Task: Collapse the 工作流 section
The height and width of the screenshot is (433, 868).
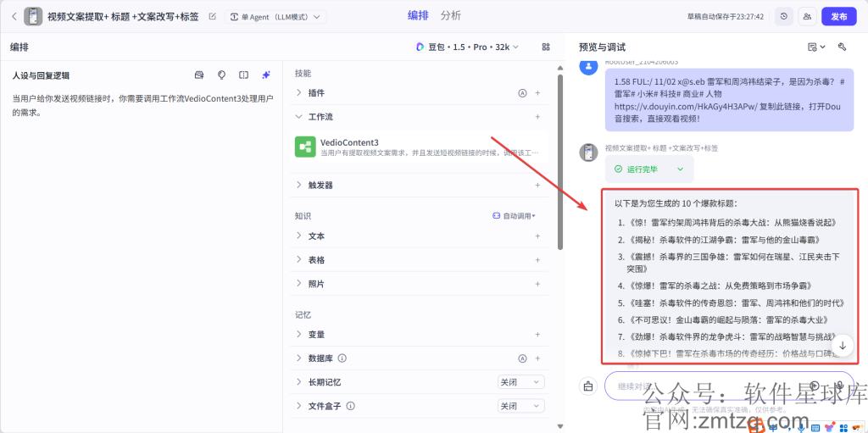Action: coord(299,118)
